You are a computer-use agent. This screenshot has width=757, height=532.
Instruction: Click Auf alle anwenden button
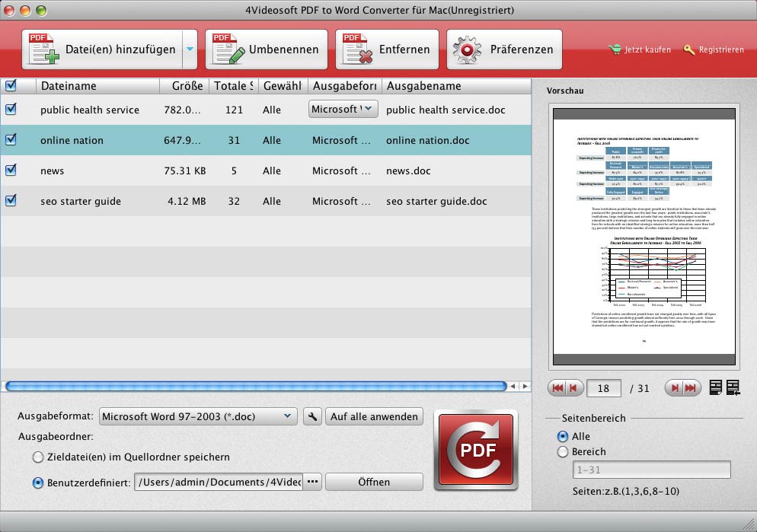[374, 416]
